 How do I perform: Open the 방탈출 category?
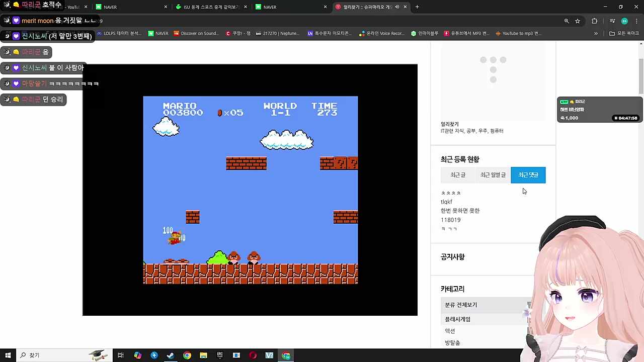click(452, 342)
